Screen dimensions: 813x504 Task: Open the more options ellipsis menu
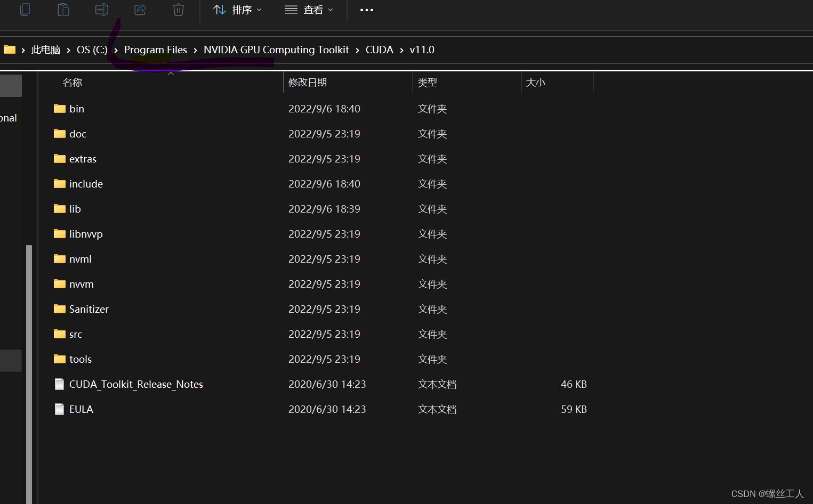pos(367,10)
